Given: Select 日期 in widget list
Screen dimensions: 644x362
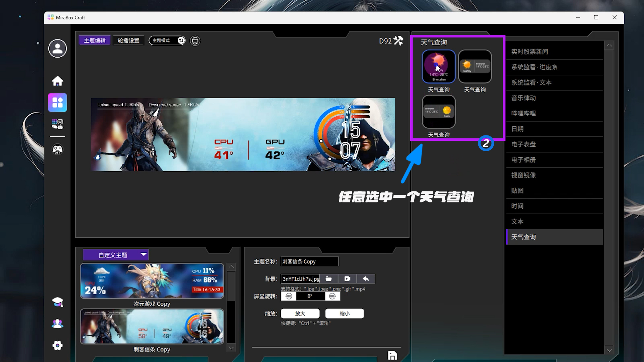Looking at the screenshot, I should click(x=554, y=129).
